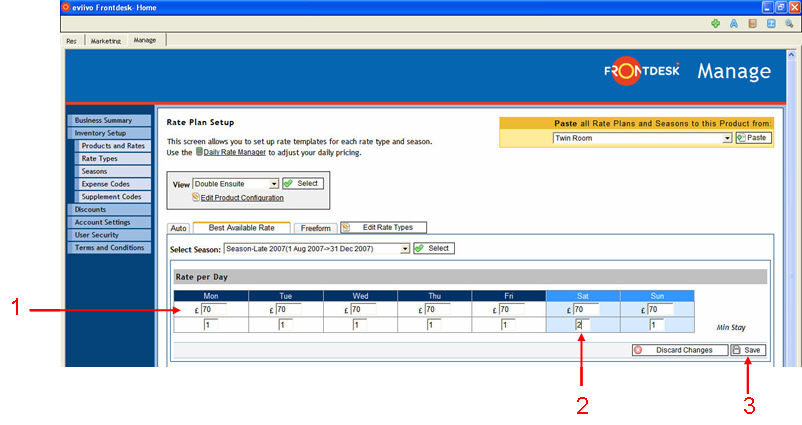
Task: Click the brown book icon in the toolbar
Action: pos(752,23)
